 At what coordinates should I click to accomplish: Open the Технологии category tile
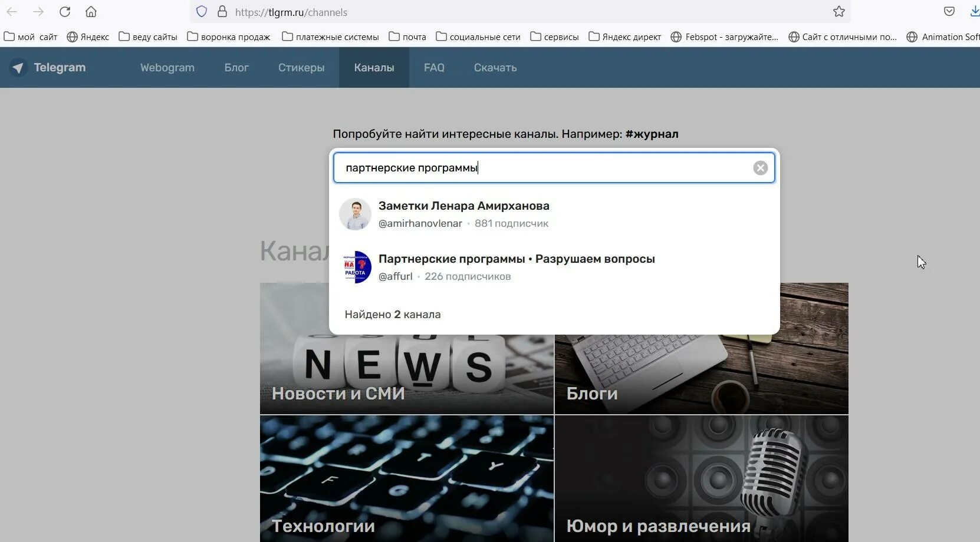407,478
